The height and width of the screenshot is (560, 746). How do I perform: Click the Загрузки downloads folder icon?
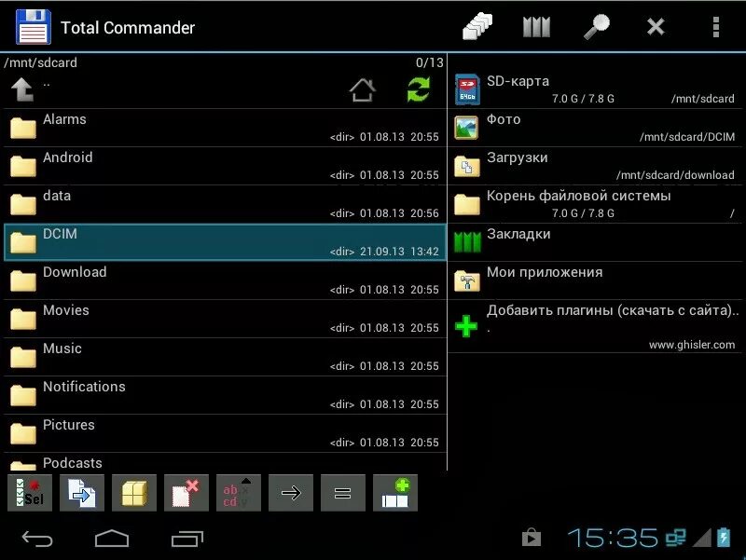pyautogui.click(x=467, y=166)
